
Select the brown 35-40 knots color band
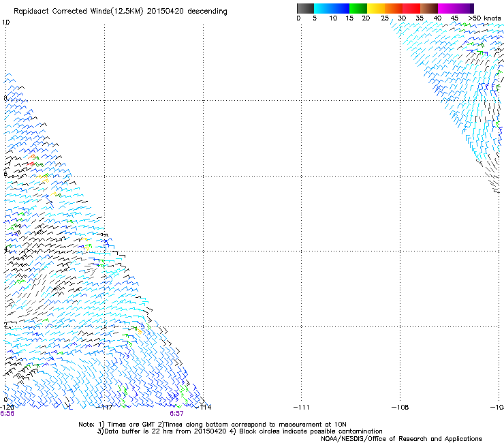click(429, 8)
